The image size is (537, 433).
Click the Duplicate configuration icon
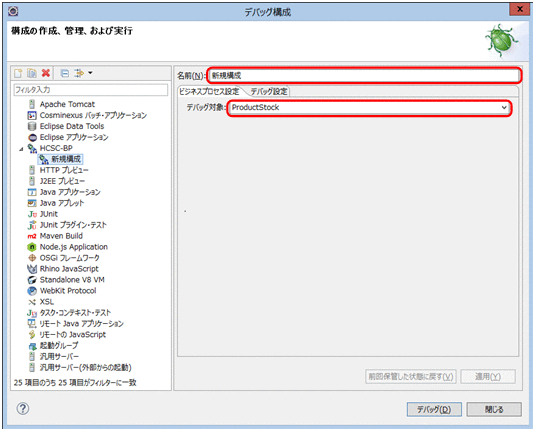[x=32, y=73]
